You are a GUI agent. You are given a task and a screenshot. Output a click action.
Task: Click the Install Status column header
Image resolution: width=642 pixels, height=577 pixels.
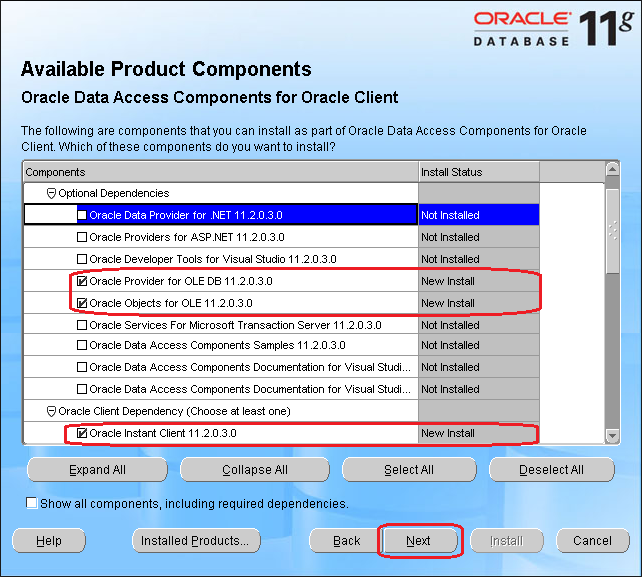[479, 172]
